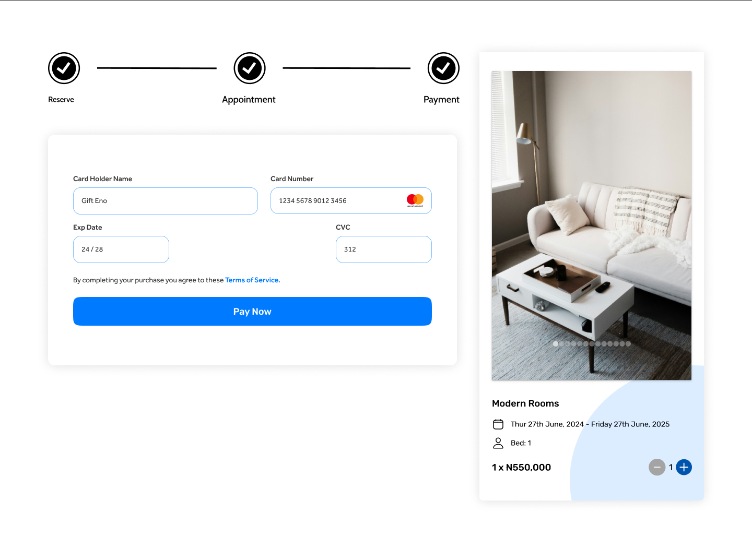Click the 'Exp Date' label

click(88, 228)
